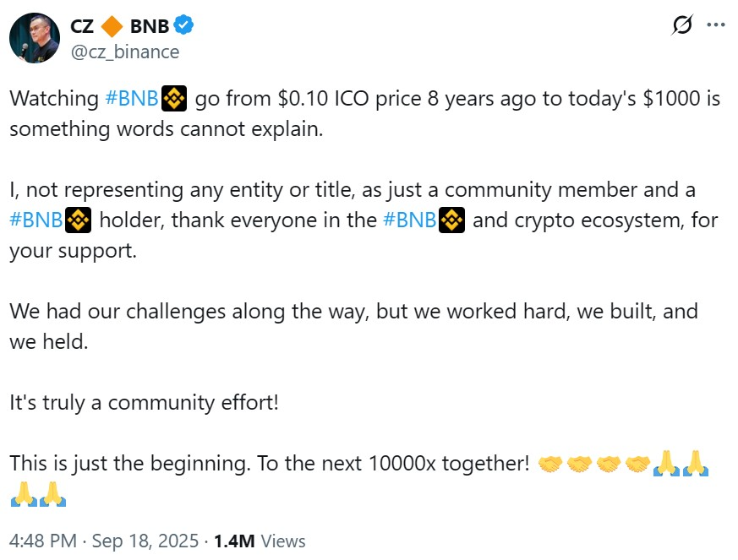Click the BNB logo before "and crypto ecosystem"
The width and height of the screenshot is (738, 560).
452,221
